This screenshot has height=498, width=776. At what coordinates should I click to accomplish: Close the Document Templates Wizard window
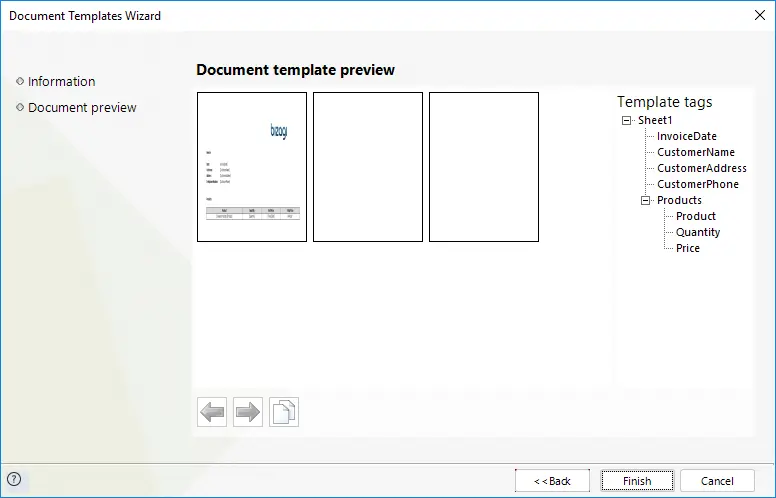coord(760,15)
